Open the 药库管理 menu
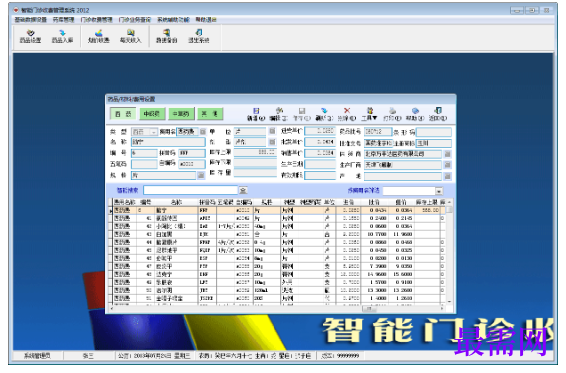This screenshot has height=373, width=566. point(64,20)
